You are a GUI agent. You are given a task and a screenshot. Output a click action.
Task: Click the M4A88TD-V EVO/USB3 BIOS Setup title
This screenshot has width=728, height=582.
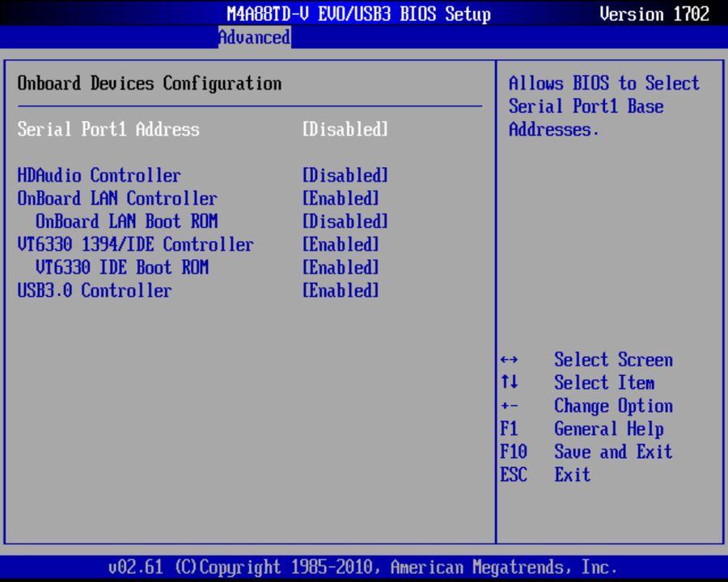(x=359, y=13)
